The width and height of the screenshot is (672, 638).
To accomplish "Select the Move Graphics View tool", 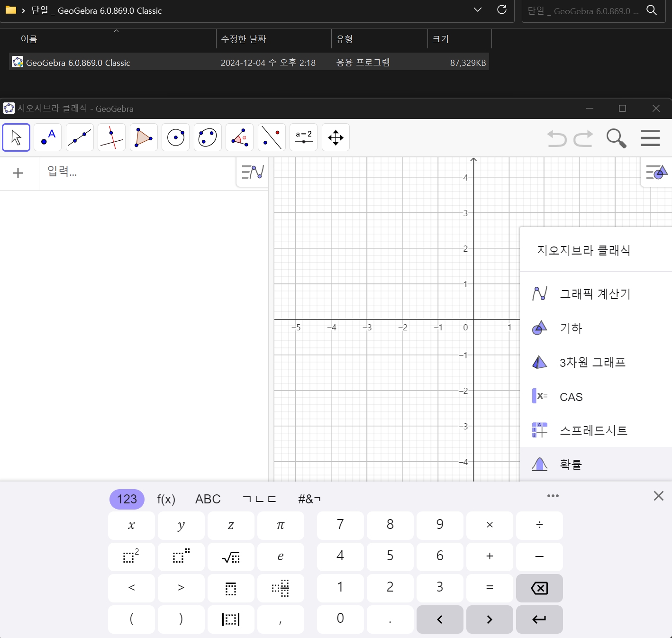I will 336,137.
